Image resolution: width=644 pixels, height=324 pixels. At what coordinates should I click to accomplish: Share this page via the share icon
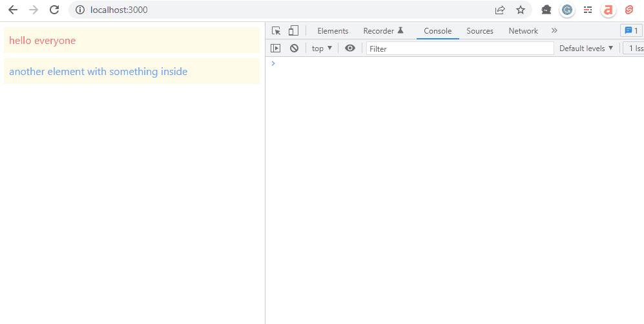click(500, 10)
